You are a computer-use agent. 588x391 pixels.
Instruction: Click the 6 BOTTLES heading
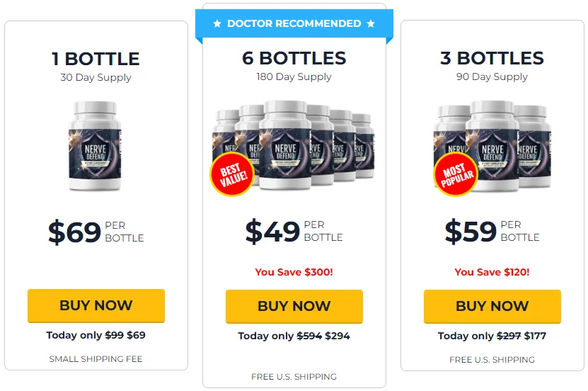pos(294,58)
